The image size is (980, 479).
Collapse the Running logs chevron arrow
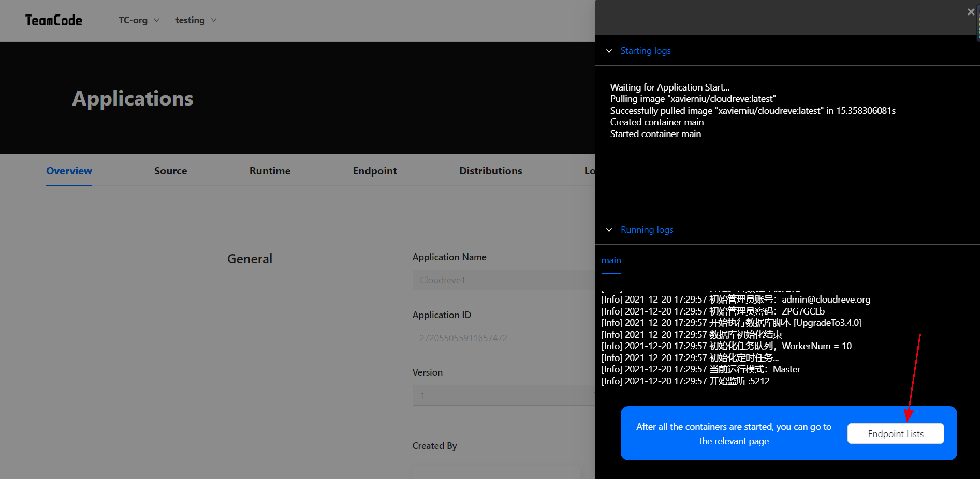coord(609,230)
